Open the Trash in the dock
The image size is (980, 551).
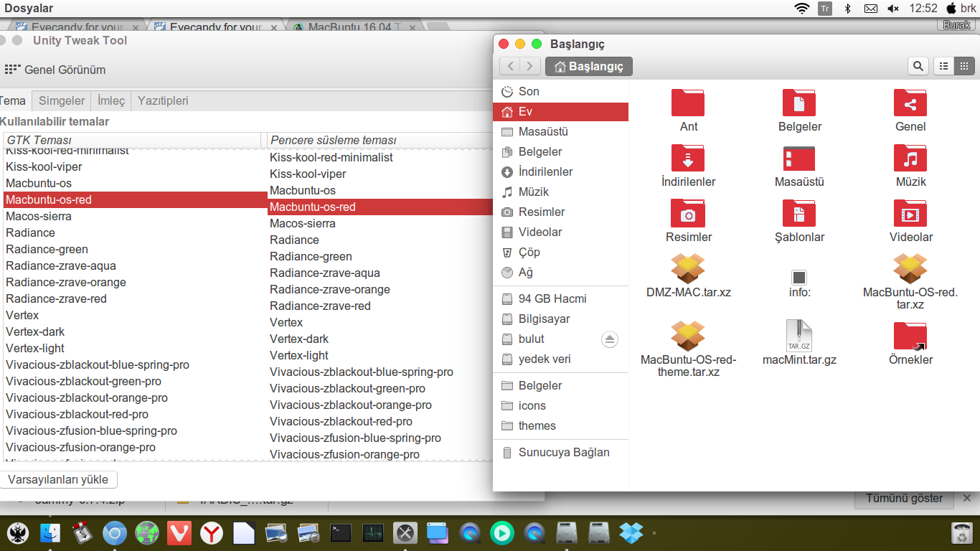(x=961, y=532)
